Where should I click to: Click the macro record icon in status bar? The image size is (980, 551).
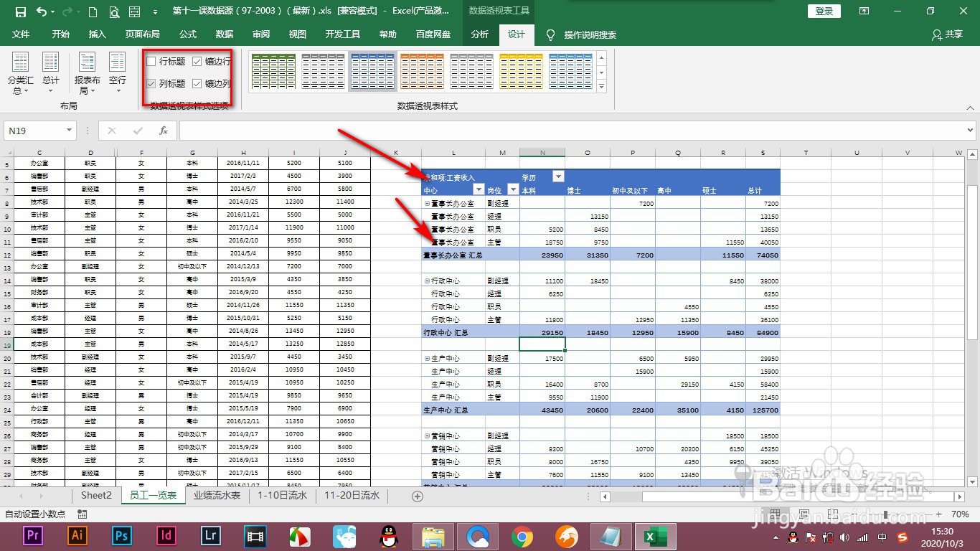point(82,514)
